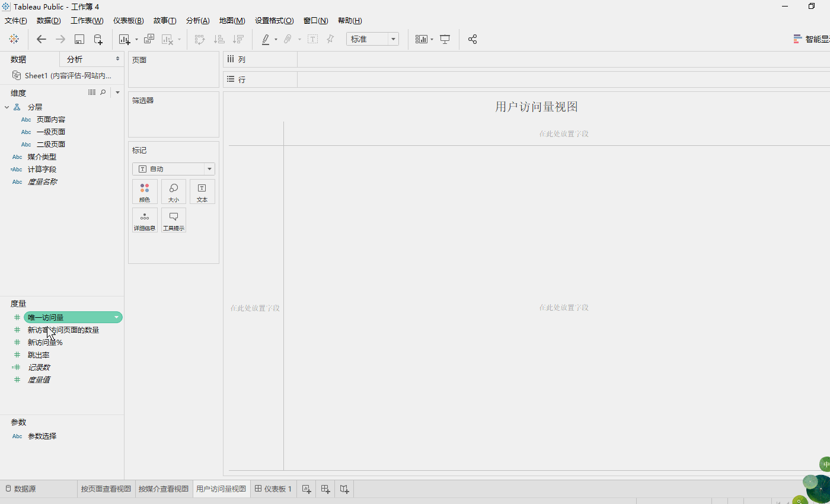Select the 新访问量% measure
830x504 pixels.
point(45,343)
